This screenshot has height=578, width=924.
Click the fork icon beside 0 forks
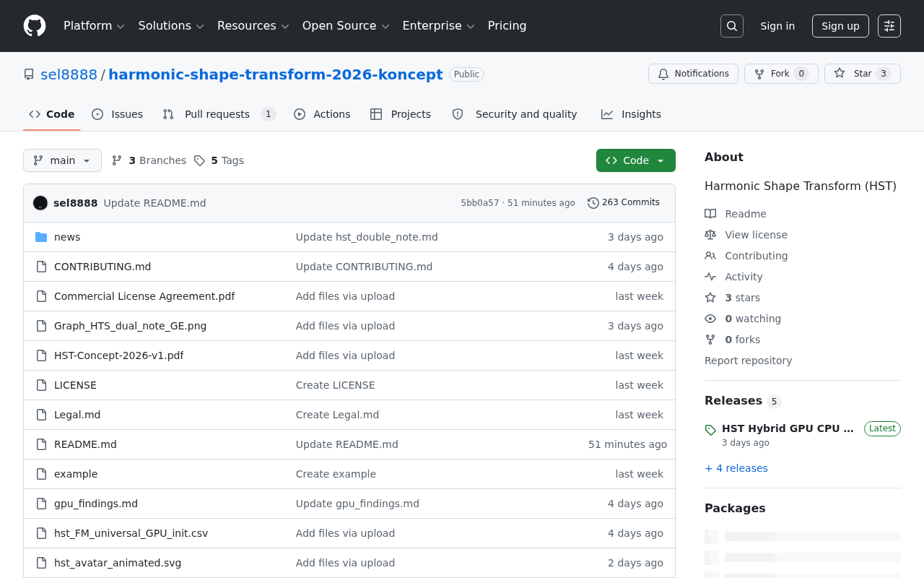710,340
